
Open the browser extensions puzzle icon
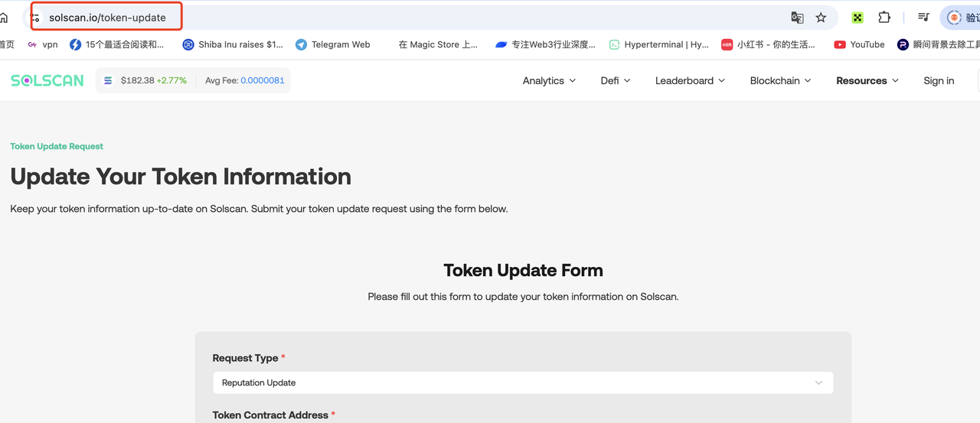click(x=884, y=17)
